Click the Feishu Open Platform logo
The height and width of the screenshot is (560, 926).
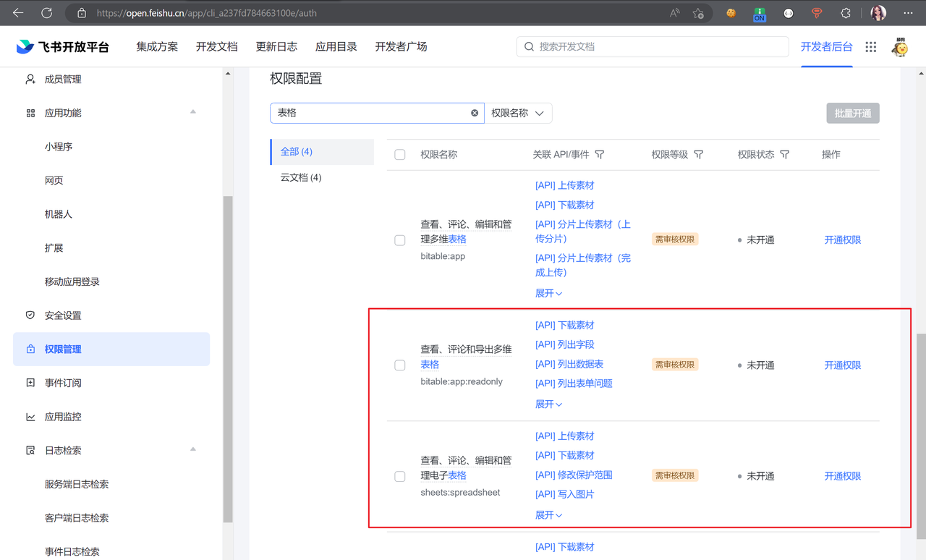click(x=63, y=47)
